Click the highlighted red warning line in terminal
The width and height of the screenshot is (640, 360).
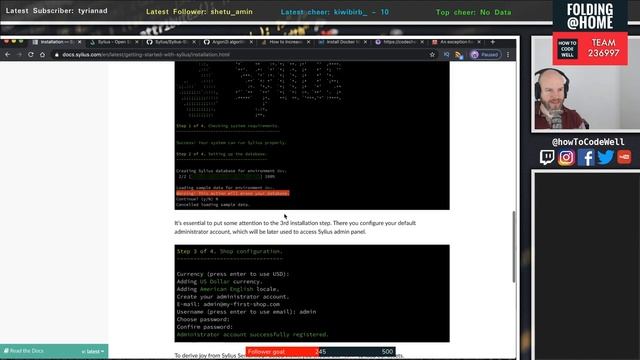pyautogui.click(x=233, y=193)
